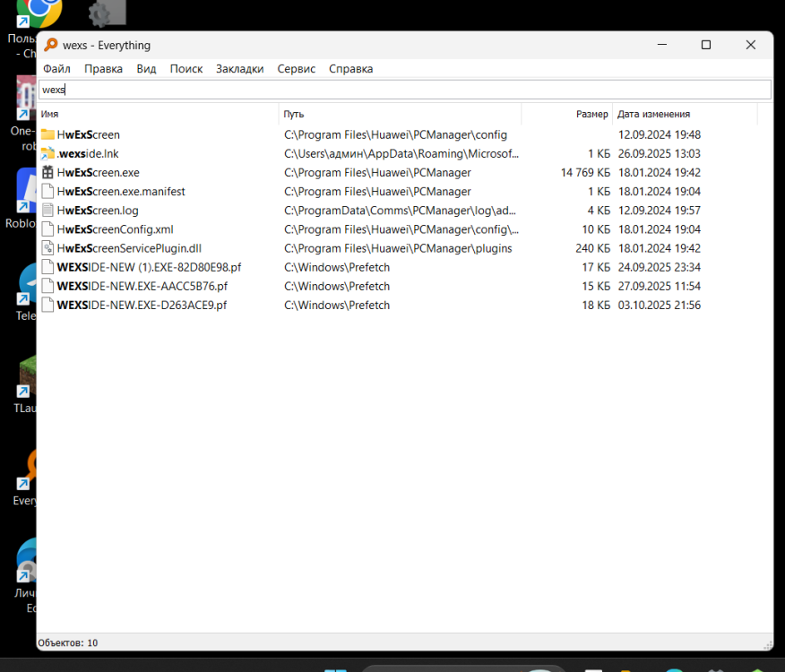
Task: Click the 14 769 КБ size value
Action: (585, 173)
